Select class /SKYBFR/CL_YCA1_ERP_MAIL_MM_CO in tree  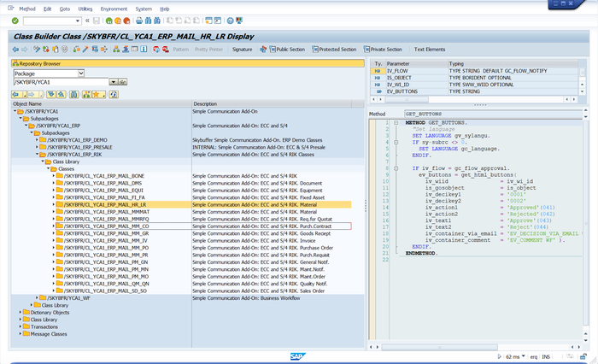coord(107,226)
